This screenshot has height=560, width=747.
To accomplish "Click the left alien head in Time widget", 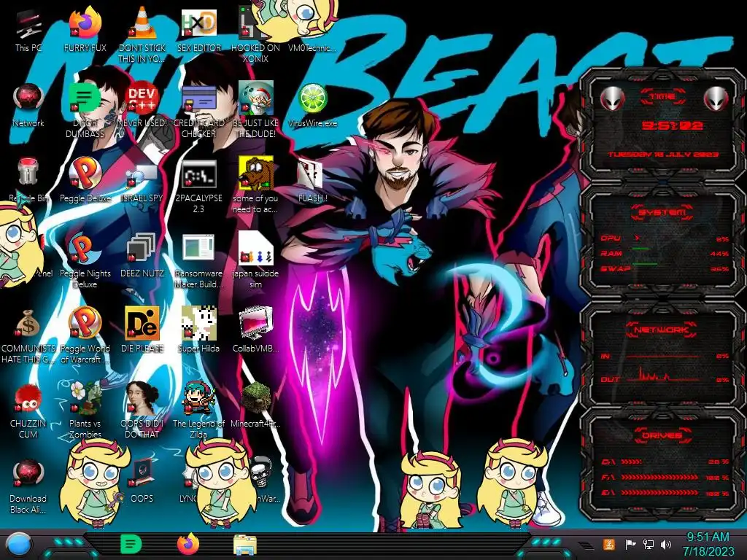I will (612, 98).
